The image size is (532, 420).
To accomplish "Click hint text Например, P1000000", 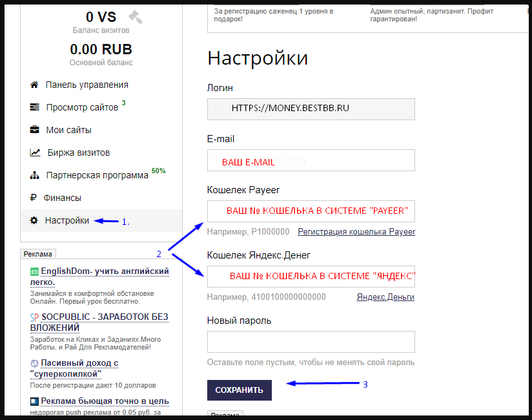I will tap(248, 231).
